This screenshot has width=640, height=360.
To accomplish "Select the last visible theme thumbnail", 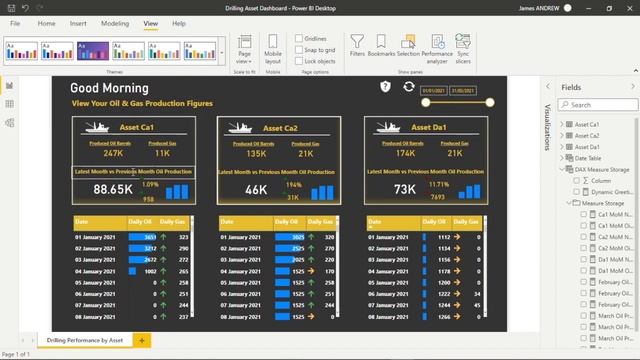I will pos(200,51).
